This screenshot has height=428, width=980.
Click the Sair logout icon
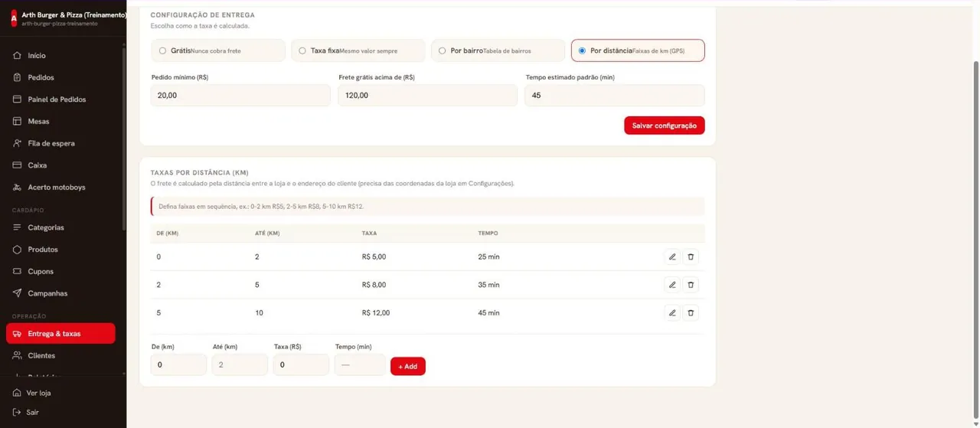point(17,412)
